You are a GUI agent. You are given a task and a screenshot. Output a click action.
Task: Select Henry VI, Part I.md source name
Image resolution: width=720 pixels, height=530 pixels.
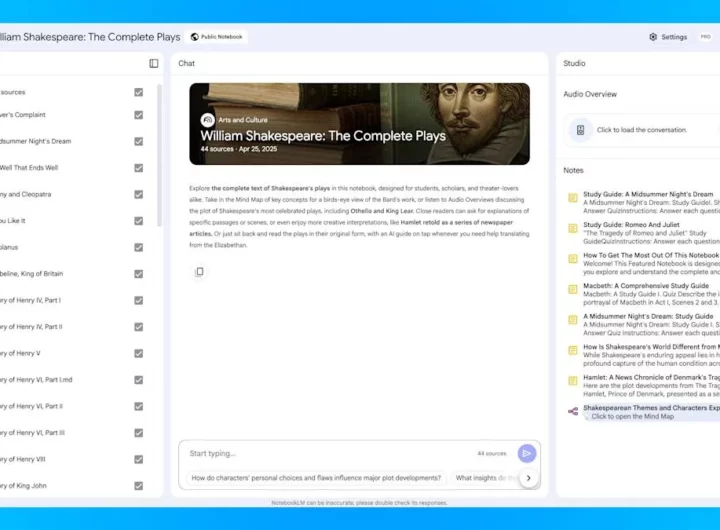(36, 380)
